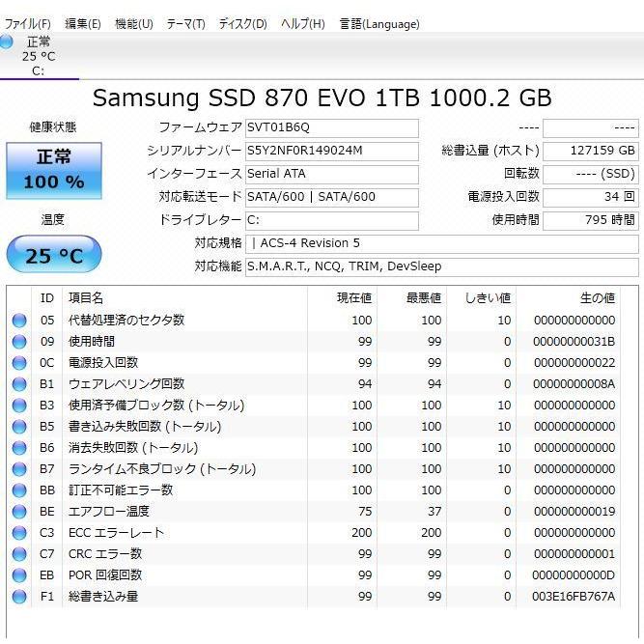Click the serial number field S5Y2NF0R149024M
Screen dimensions: 644x644
tap(332, 152)
